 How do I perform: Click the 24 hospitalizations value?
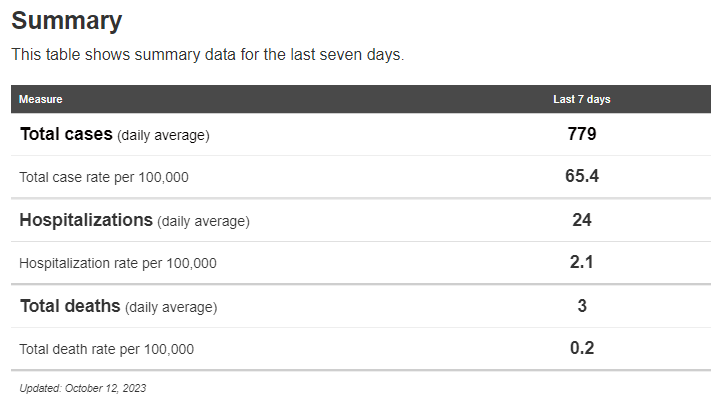coord(582,220)
